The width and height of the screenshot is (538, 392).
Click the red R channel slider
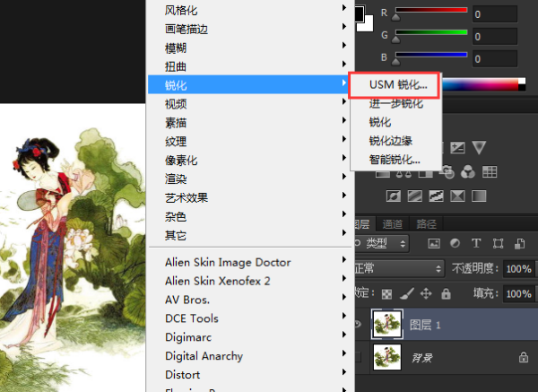(431, 10)
